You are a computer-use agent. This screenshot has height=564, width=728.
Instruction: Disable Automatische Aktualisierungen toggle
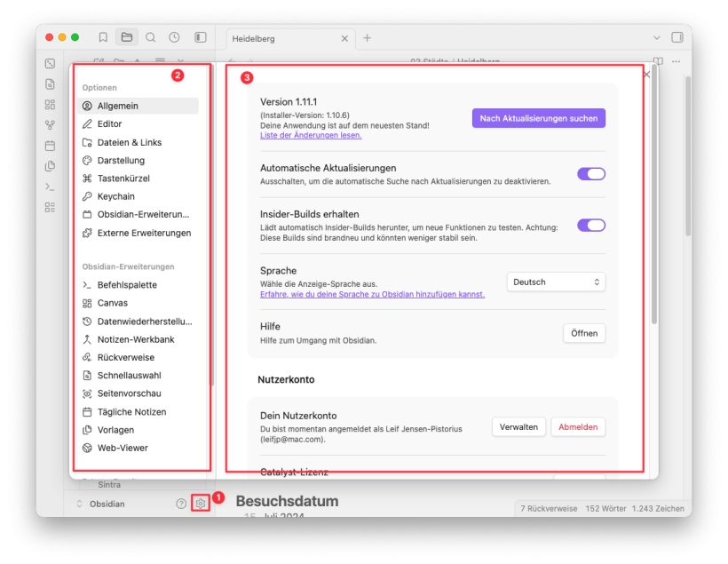pyautogui.click(x=590, y=174)
